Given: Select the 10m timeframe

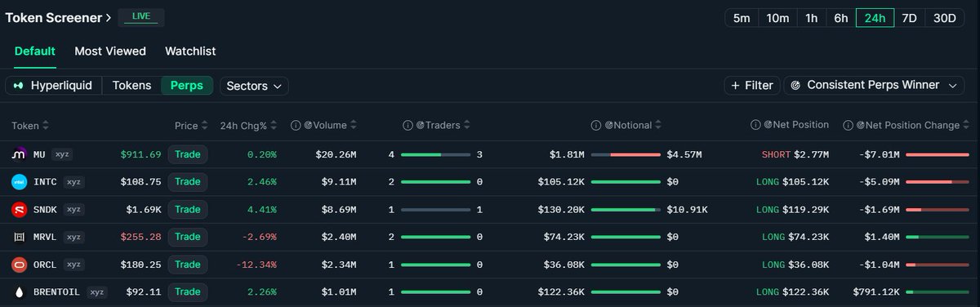Looking at the screenshot, I should [x=777, y=17].
